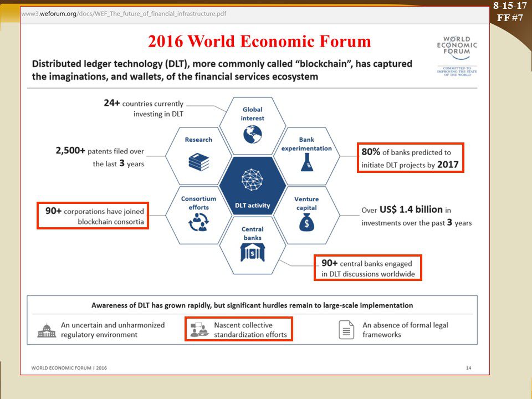Click '90+ central banks engaged' text
Screen dimensions: 532x399
point(368,268)
